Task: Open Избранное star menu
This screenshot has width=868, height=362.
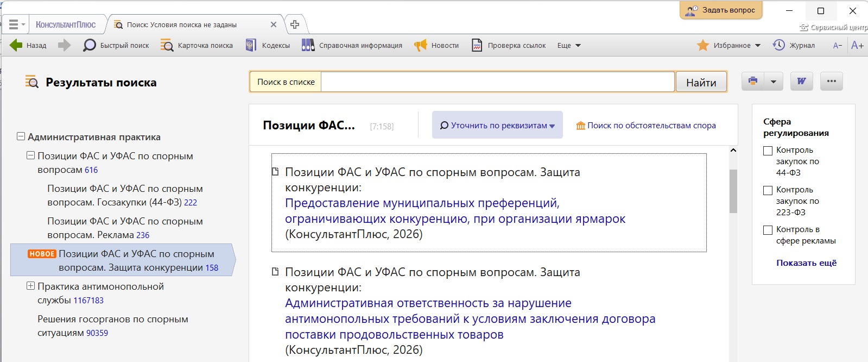Action: pyautogui.click(x=728, y=45)
